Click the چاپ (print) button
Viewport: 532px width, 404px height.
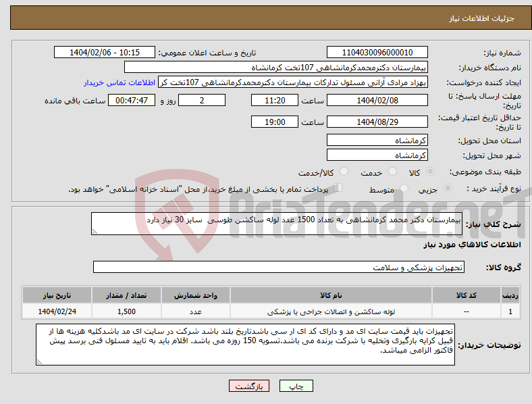pyautogui.click(x=296, y=386)
